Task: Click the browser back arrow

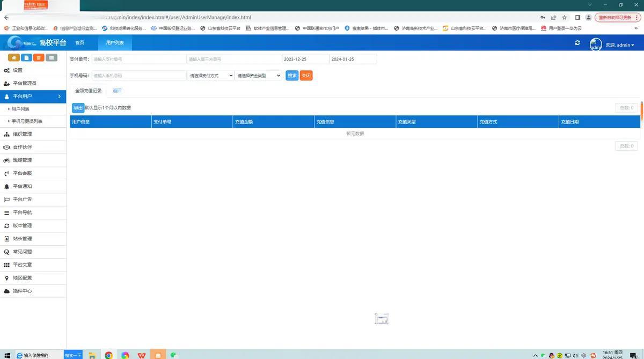Action: [6, 17]
